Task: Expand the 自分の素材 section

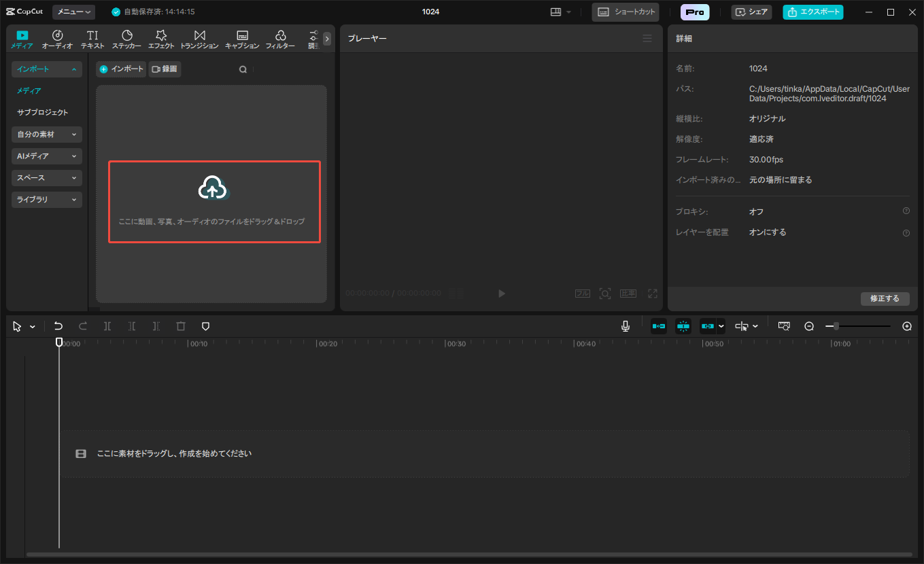Action: point(47,135)
